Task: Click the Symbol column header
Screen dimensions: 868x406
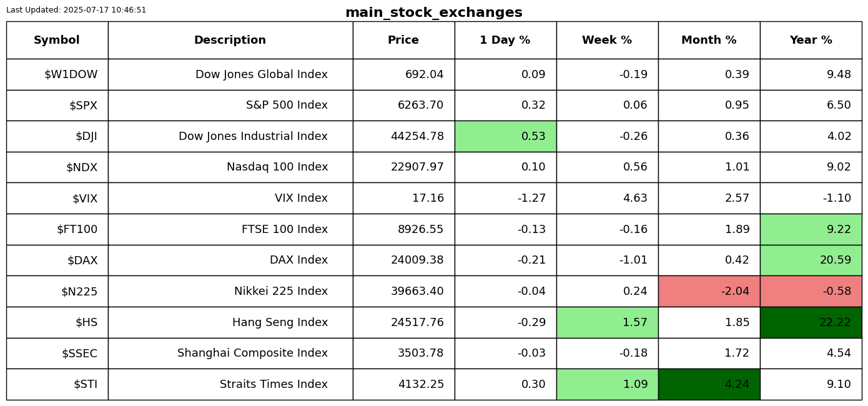Action: point(57,41)
